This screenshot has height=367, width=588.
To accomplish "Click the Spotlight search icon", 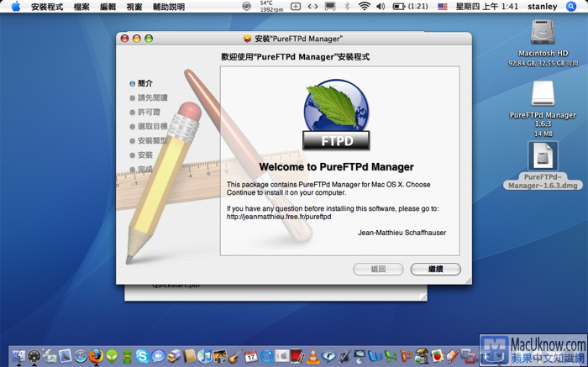I will (571, 7).
